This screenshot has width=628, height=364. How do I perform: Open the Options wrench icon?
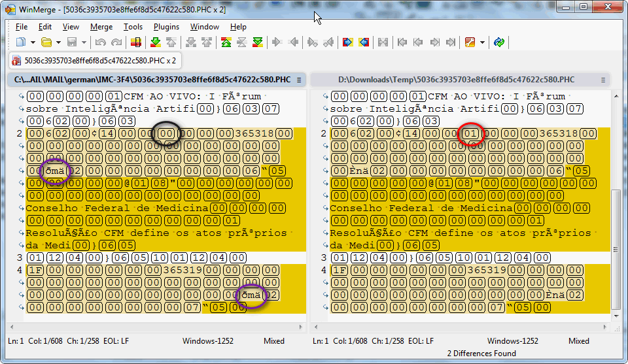click(470, 42)
